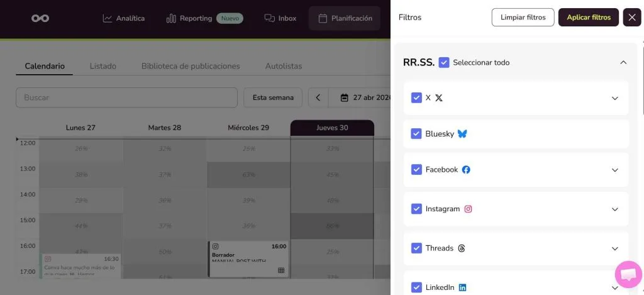The height and width of the screenshot is (295, 644).
Task: Click the 63% slot on Miércoles 13:00
Action: coord(248,175)
